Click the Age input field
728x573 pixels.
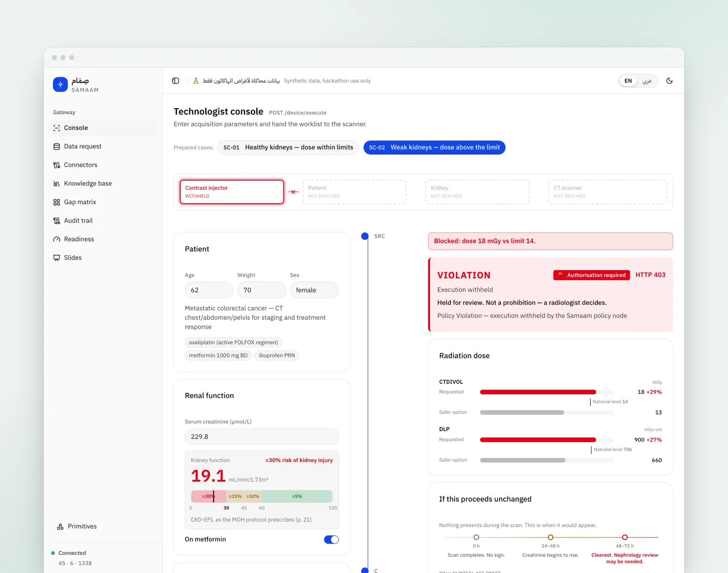[209, 290]
